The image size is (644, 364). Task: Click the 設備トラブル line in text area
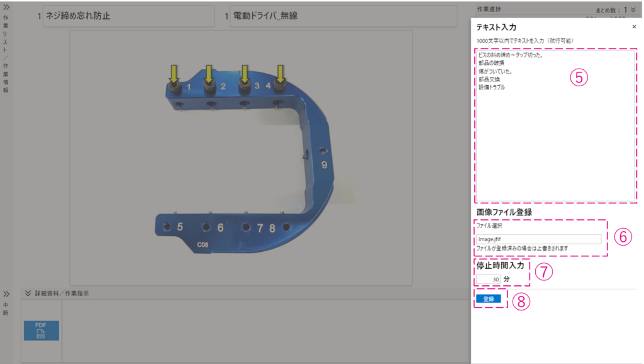pyautogui.click(x=492, y=88)
